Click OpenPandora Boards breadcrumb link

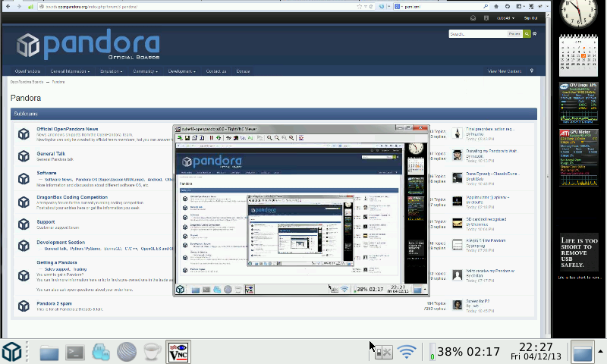click(x=27, y=82)
